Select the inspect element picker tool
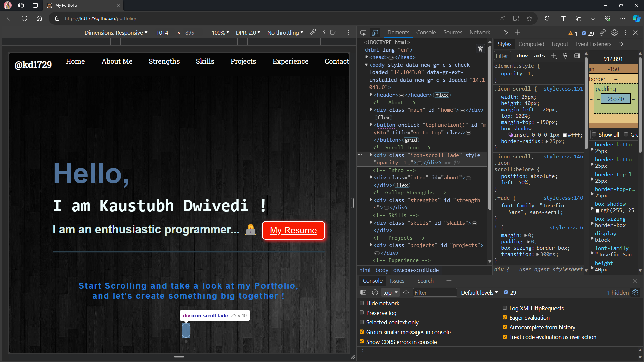 [x=363, y=32]
